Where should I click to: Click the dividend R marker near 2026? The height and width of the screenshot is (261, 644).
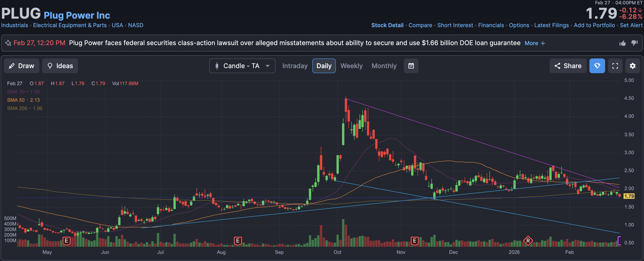point(528,241)
